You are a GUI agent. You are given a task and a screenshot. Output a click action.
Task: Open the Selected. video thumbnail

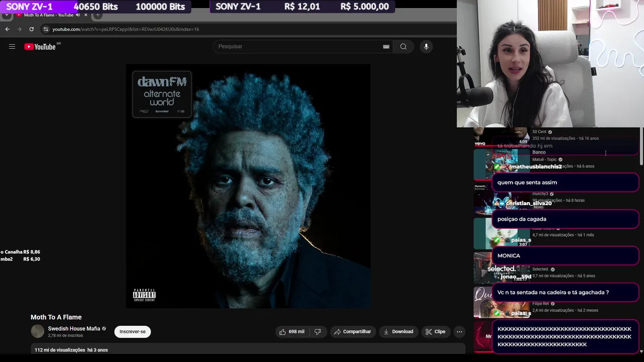(502, 267)
